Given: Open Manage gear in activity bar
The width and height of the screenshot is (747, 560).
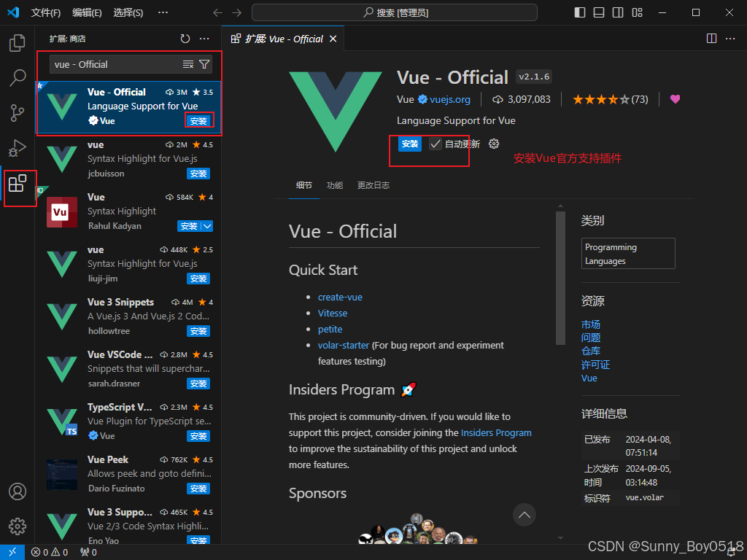Looking at the screenshot, I should pyautogui.click(x=18, y=526).
